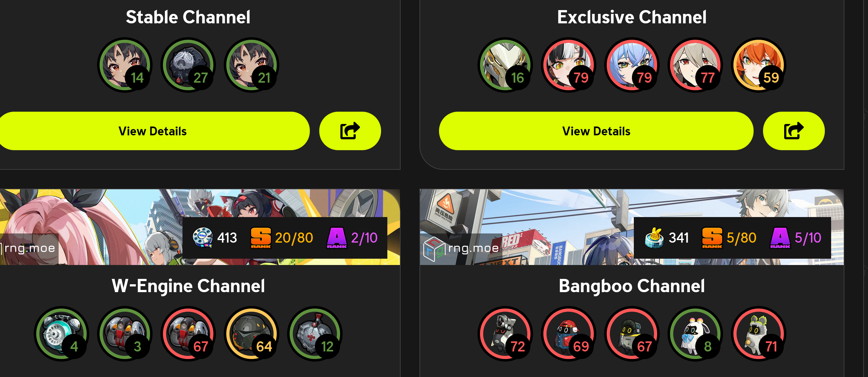Image resolution: width=868 pixels, height=377 pixels.
Task: Click the Stable Channel share icon
Action: click(350, 131)
